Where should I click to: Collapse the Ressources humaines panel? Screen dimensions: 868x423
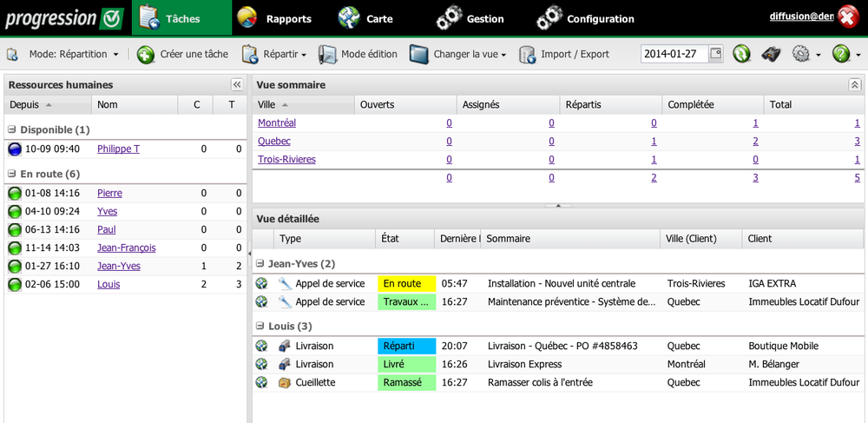[x=236, y=84]
